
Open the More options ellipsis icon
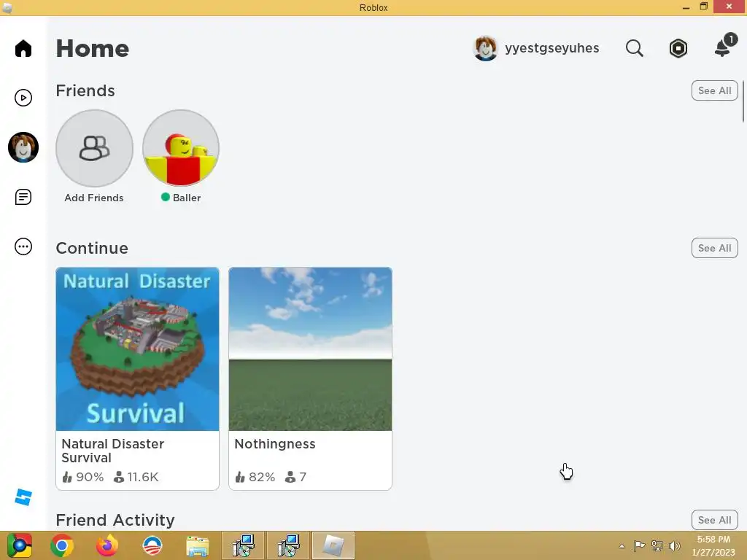23,246
